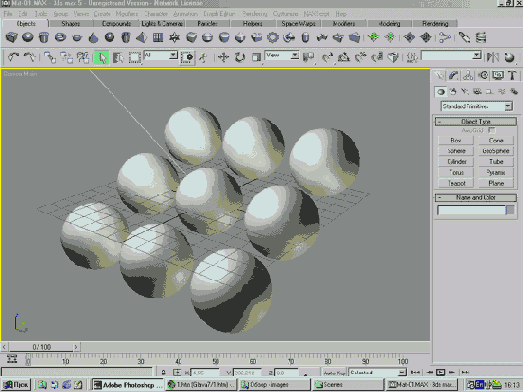Switch to the Shapes tab
The width and height of the screenshot is (523, 392).
(x=70, y=24)
